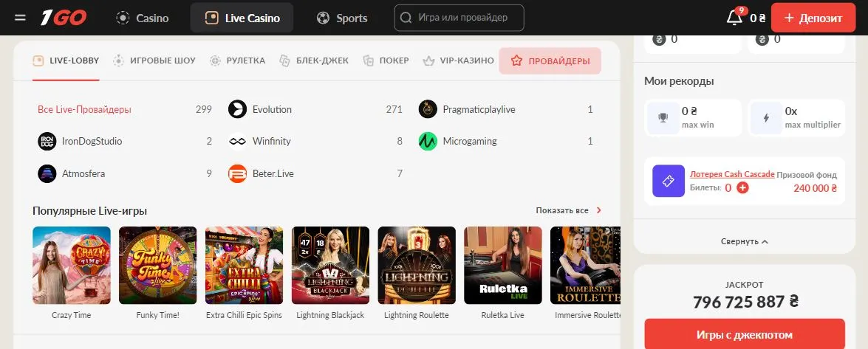Click the Winfinity provider logo
The image size is (868, 349).
point(237,141)
